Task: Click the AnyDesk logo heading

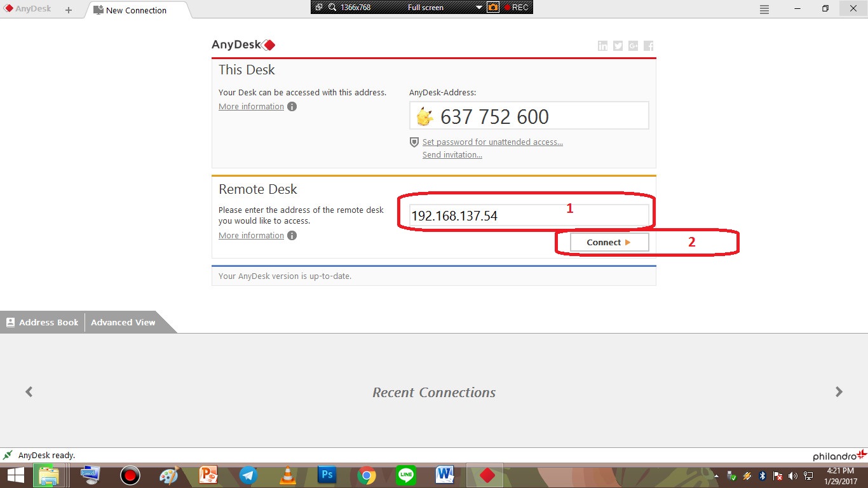Action: coord(243,45)
